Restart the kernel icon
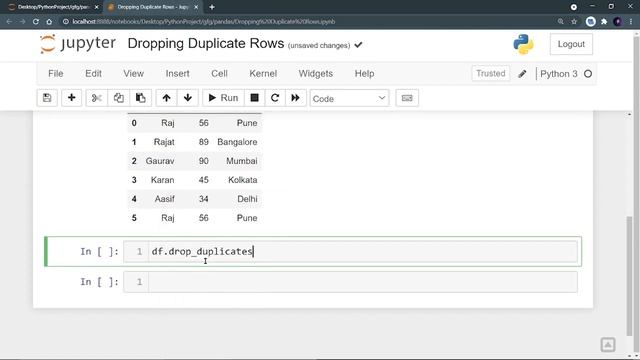This screenshot has height=360, width=640. (275, 98)
